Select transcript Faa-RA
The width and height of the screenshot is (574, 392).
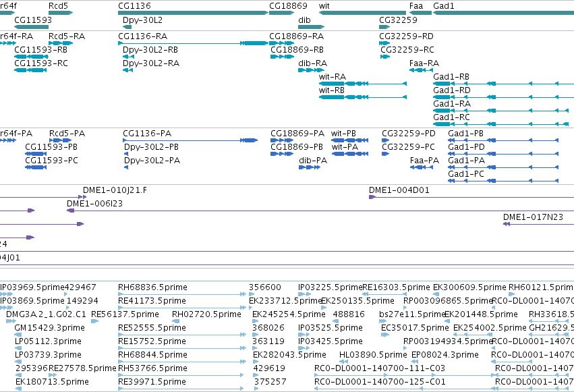coord(421,70)
